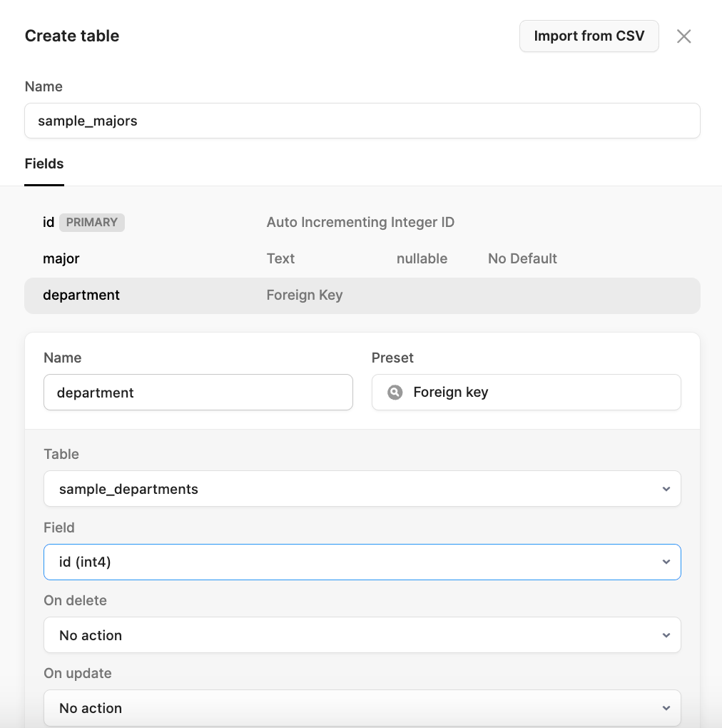Click the Auto Incrementing Integer ID text
This screenshot has height=728, width=722.
point(360,223)
